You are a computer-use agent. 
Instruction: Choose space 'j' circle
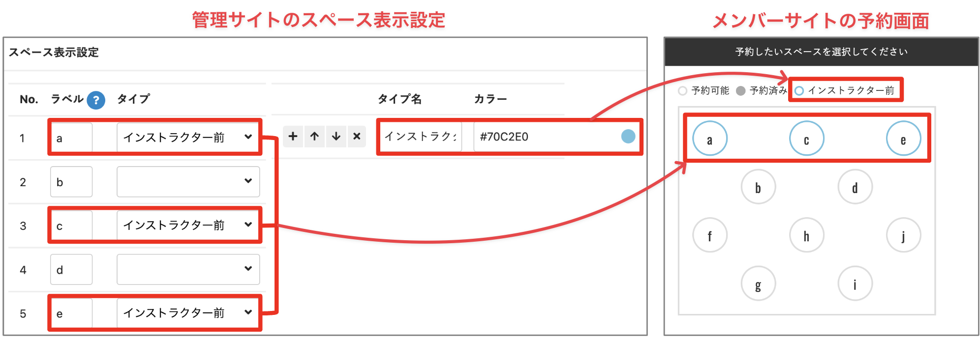click(903, 236)
